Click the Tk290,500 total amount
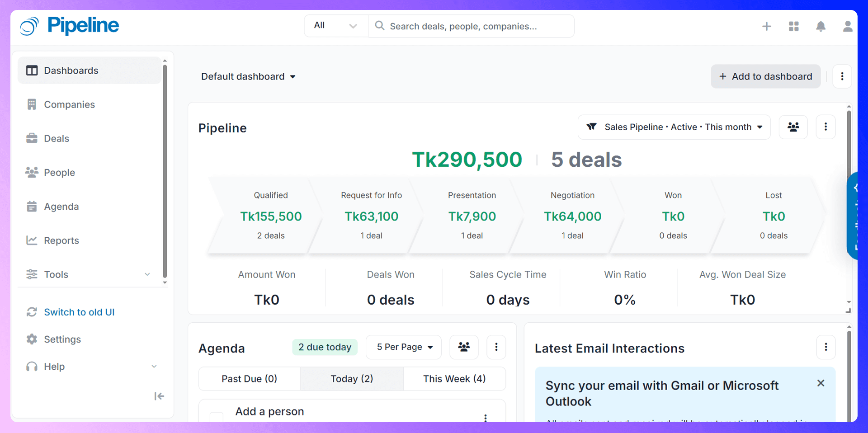 [467, 160]
